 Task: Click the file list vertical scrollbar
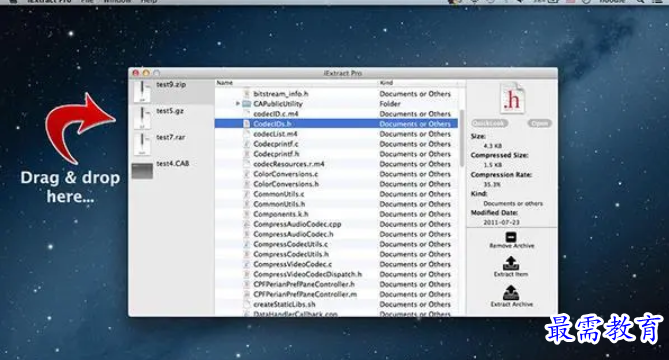(462, 138)
